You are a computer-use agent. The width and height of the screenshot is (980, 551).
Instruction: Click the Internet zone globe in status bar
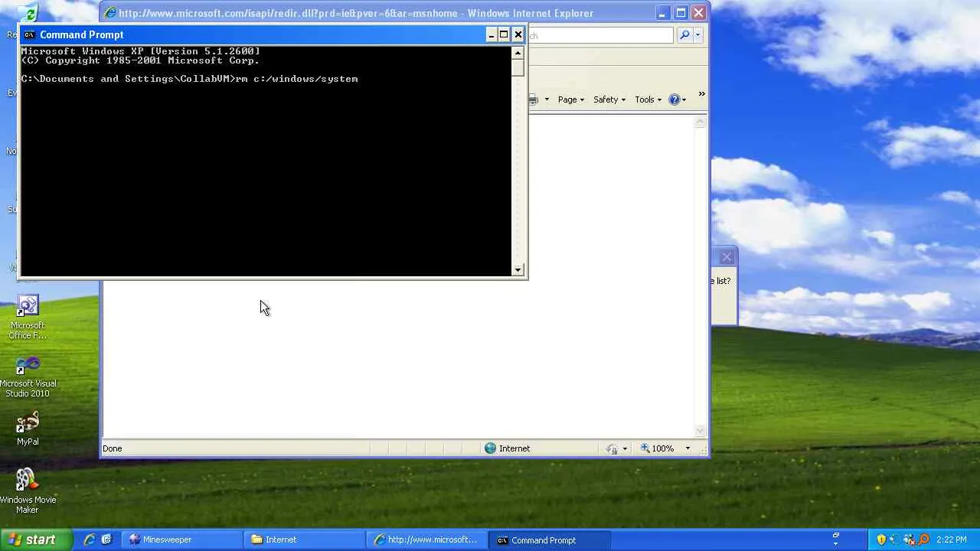pos(490,448)
